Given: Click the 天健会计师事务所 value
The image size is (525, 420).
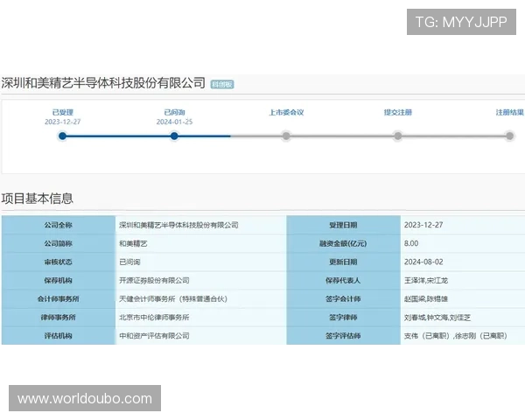Looking at the screenshot, I should click(173, 298).
